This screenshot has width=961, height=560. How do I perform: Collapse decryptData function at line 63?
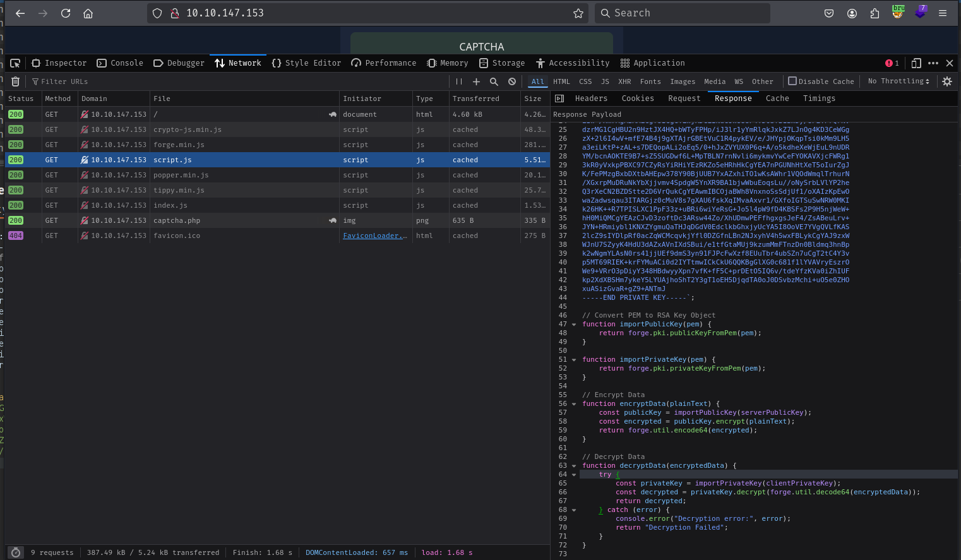574,466
